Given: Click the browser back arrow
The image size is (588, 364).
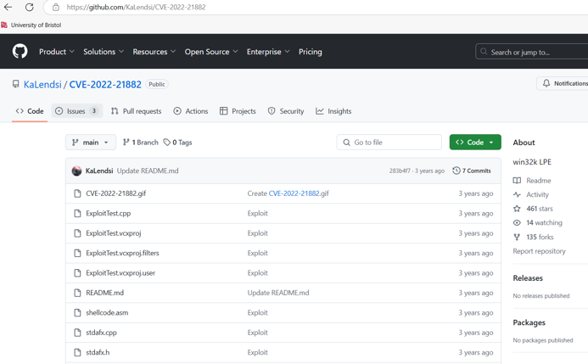Looking at the screenshot, I should tap(8, 7).
